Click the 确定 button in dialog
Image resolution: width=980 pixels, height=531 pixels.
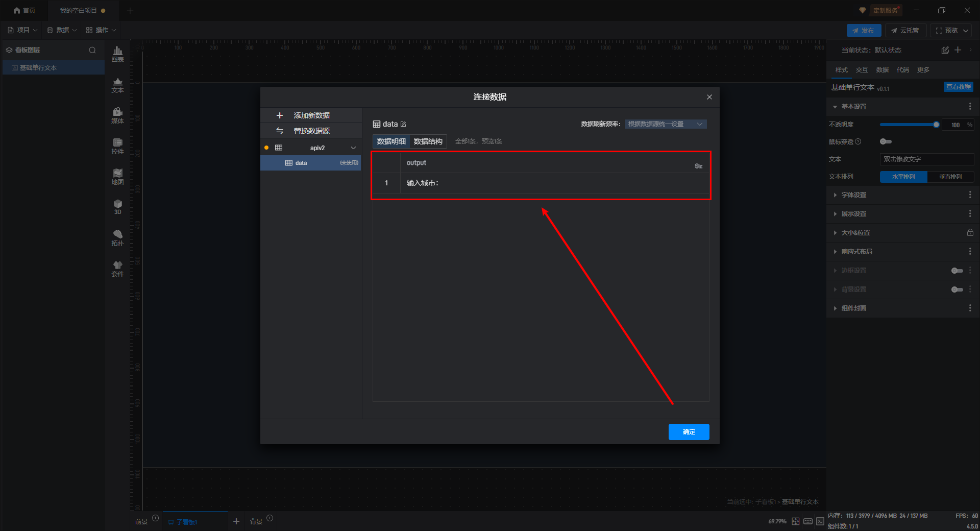pyautogui.click(x=689, y=432)
